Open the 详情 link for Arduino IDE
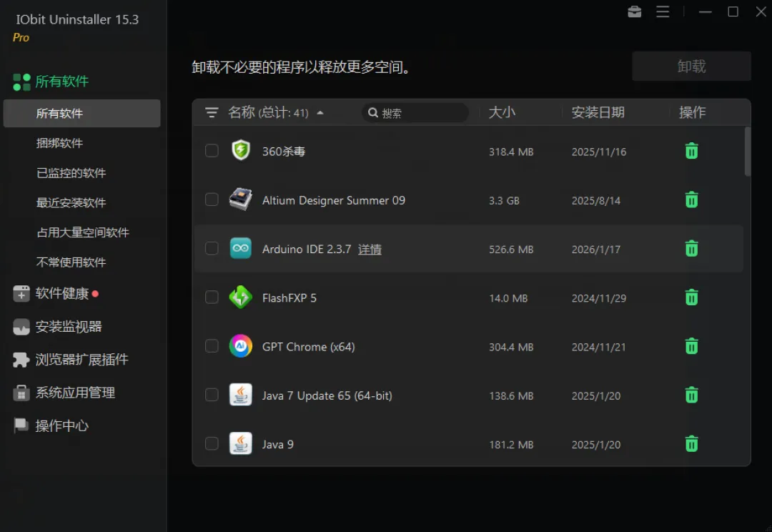Viewport: 772px width, 532px height. pyautogui.click(x=370, y=250)
